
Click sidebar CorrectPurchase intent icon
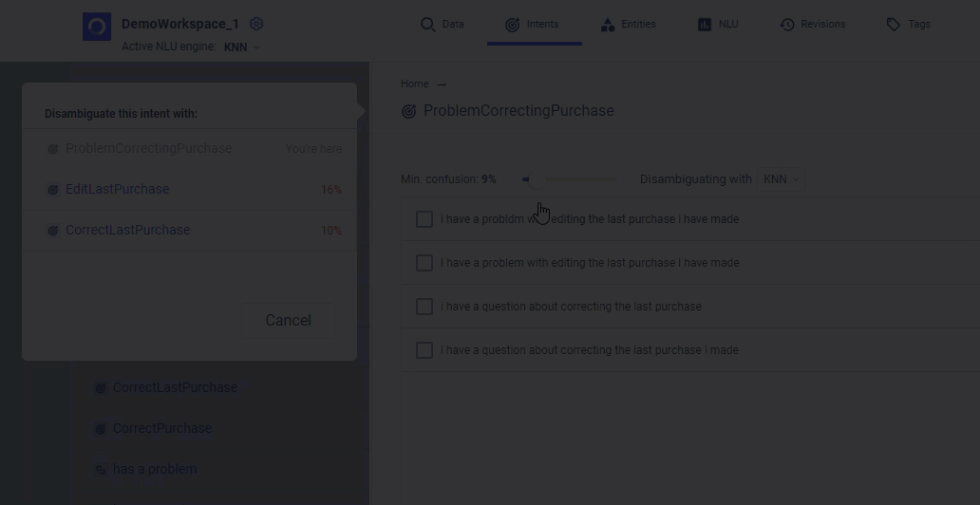pyautogui.click(x=100, y=429)
